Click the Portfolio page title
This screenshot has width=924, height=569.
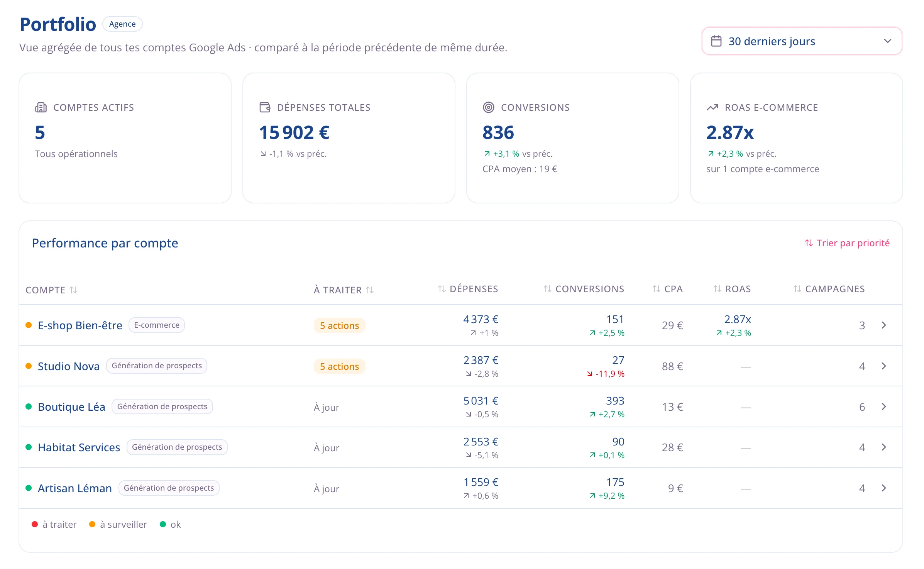point(58,24)
